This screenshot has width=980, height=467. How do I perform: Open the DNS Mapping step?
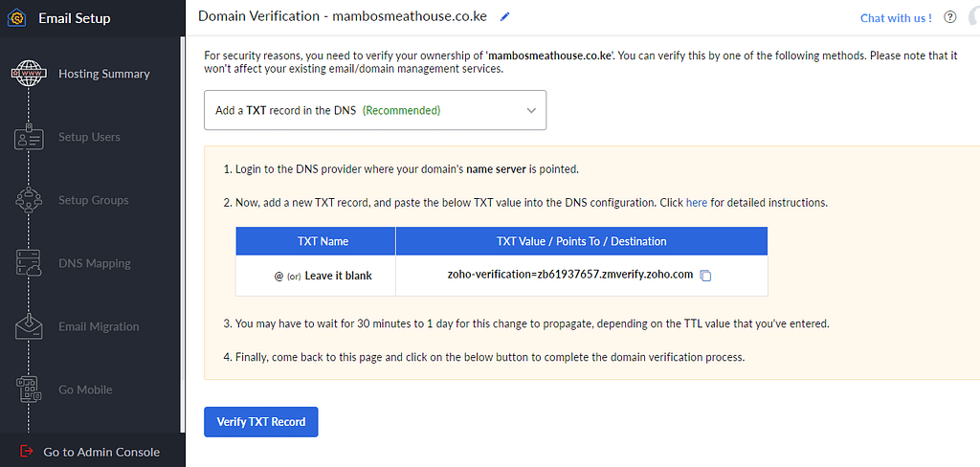[95, 263]
